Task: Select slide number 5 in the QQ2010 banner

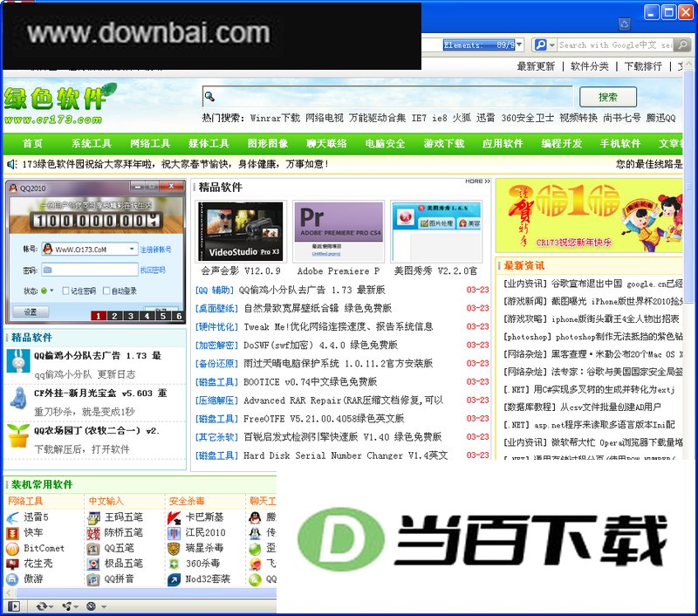Action: (163, 316)
